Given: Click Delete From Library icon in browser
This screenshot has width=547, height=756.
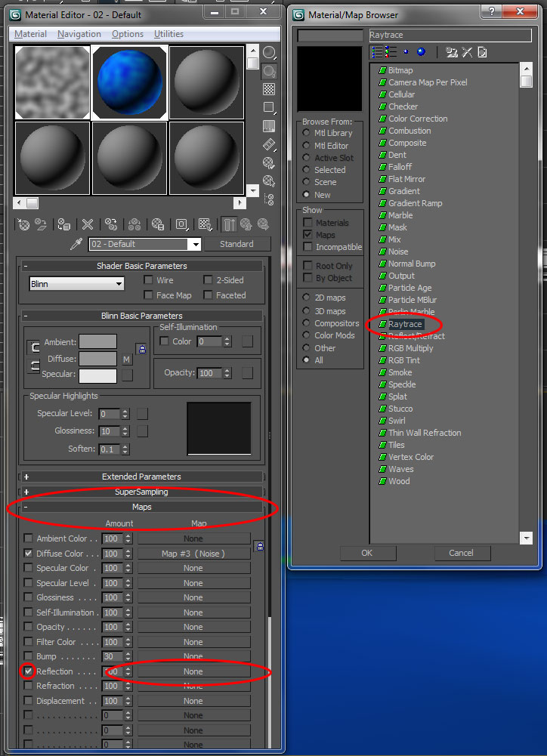Looking at the screenshot, I should pos(467,52).
